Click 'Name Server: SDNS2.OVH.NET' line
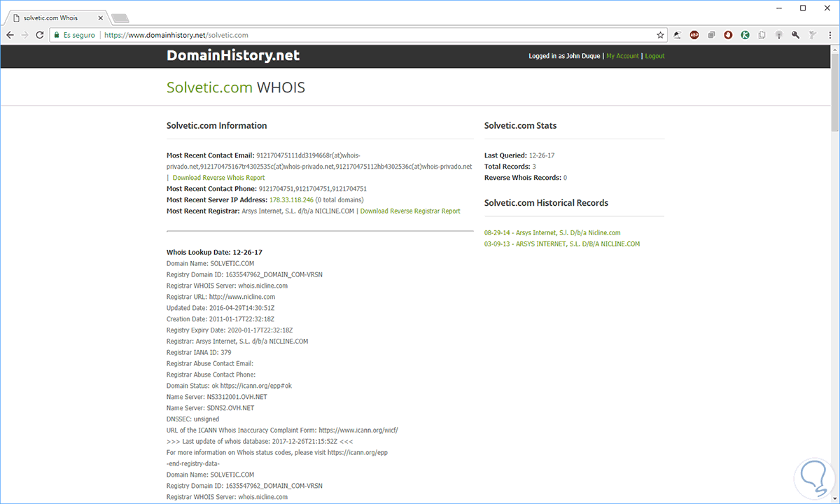Screen dimensions: 840x504 [x=210, y=408]
